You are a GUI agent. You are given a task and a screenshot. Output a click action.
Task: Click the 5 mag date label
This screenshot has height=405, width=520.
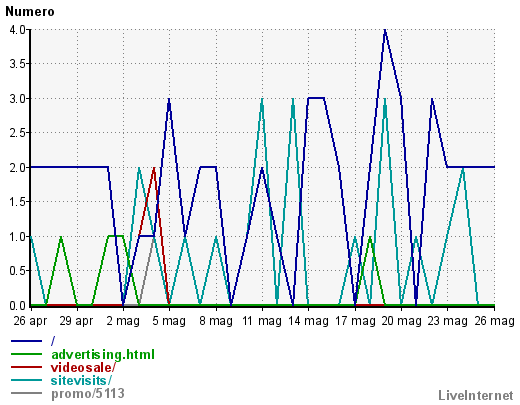coord(169,321)
